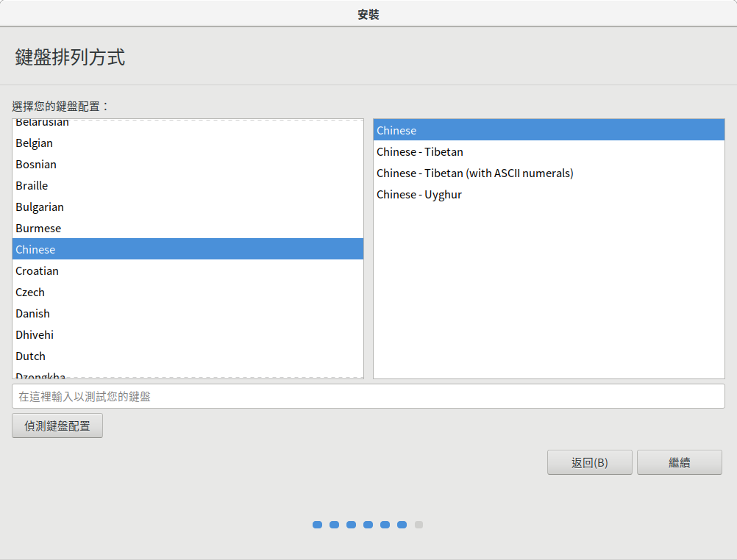Viewport: 737px width, 560px height.
Task: Select Czech keyboard layout
Action: (30, 292)
